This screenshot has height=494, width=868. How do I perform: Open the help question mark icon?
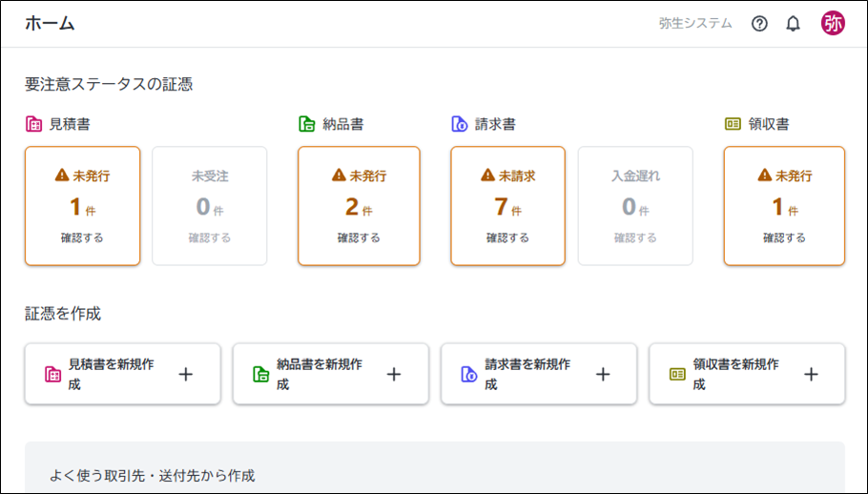coord(759,24)
